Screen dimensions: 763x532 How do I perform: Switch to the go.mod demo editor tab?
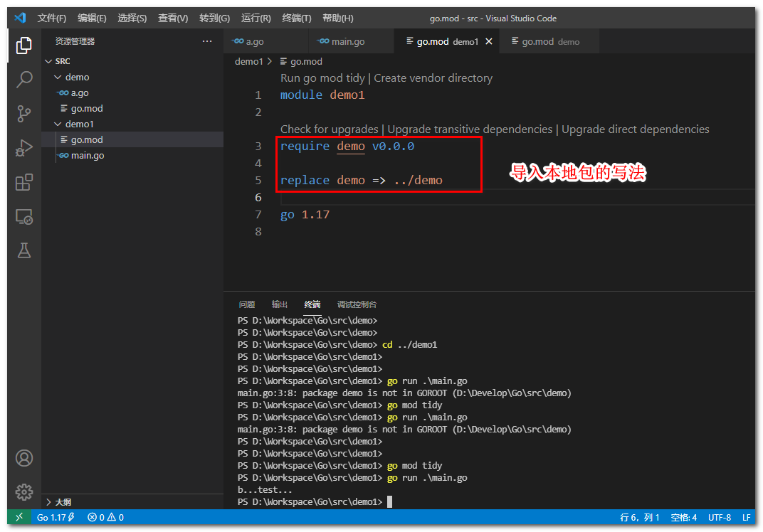[549, 42]
